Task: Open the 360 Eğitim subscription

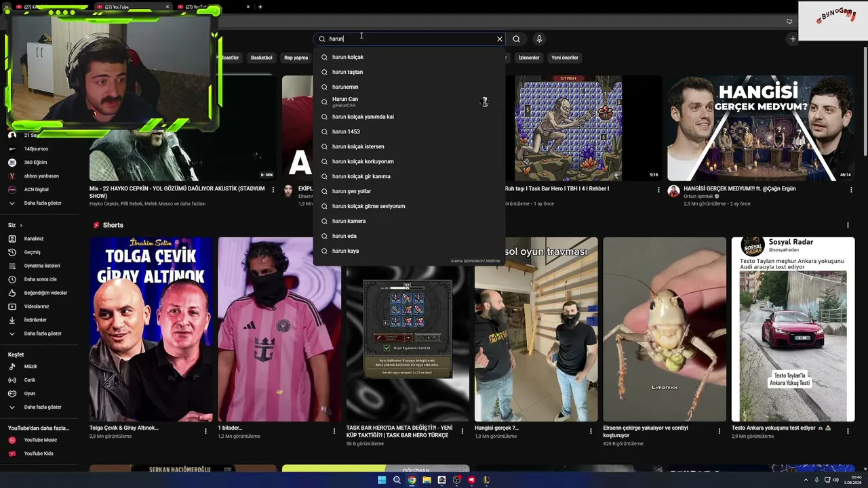Action: [x=35, y=163]
